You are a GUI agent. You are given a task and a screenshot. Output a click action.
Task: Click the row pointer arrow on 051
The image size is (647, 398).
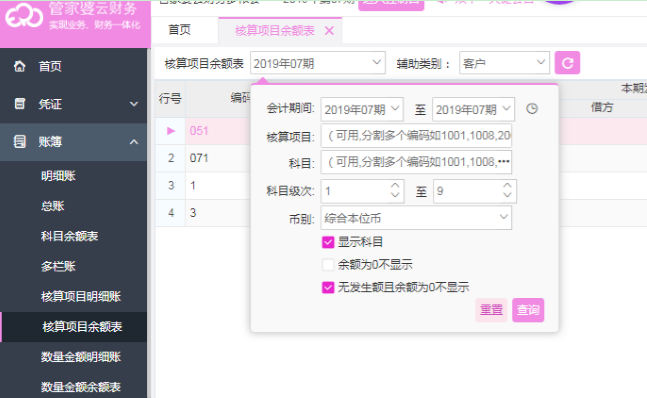pos(171,131)
